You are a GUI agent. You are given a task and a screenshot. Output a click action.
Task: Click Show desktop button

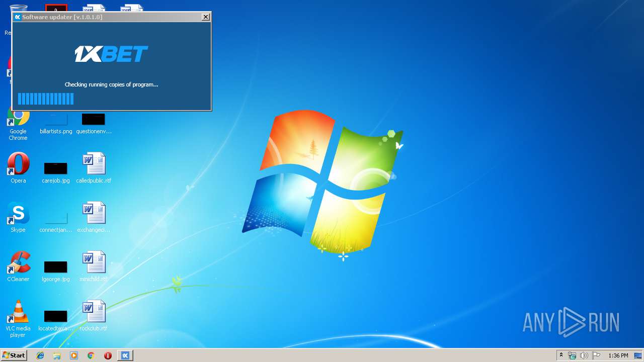coord(638,355)
